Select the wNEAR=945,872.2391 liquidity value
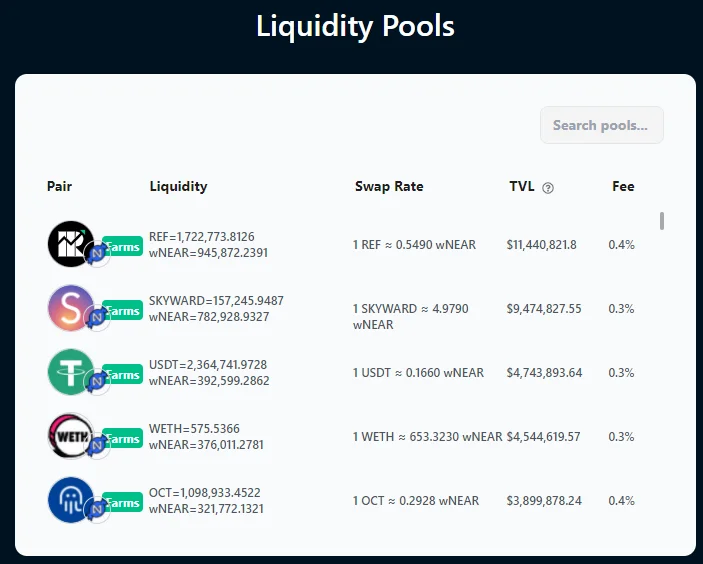 pyautogui.click(x=208, y=253)
